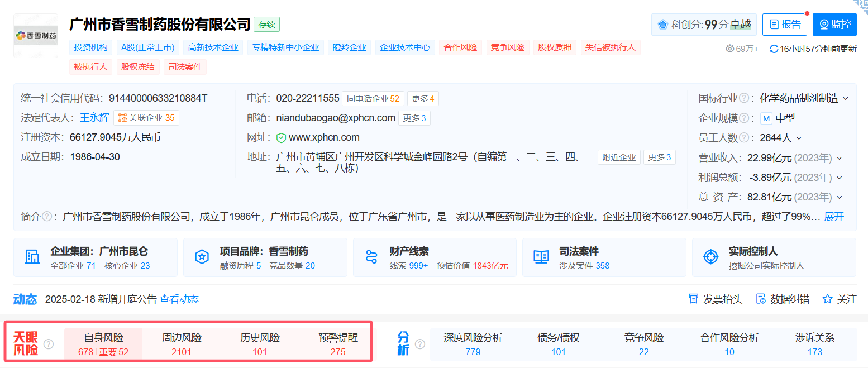The width and height of the screenshot is (868, 368).
Task: Select the 自身风险 tab
Action: (103, 344)
